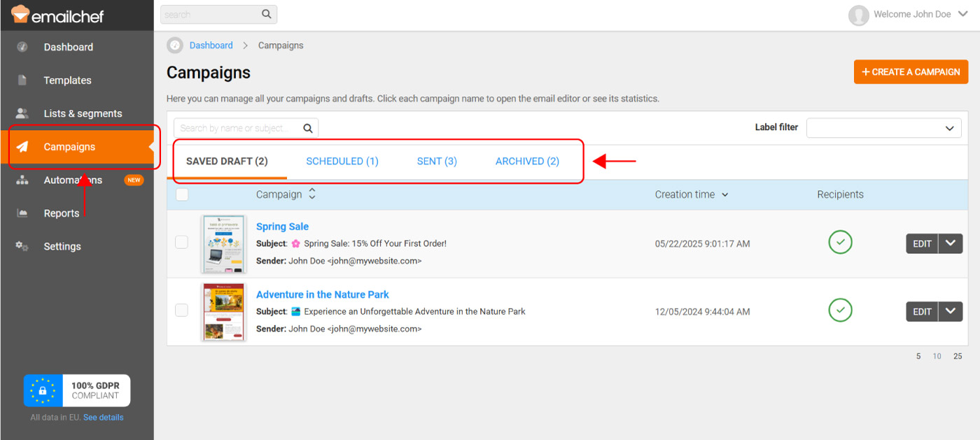Open Settings gears icon in sidebar
This screenshot has width=980, height=440.
coord(22,246)
